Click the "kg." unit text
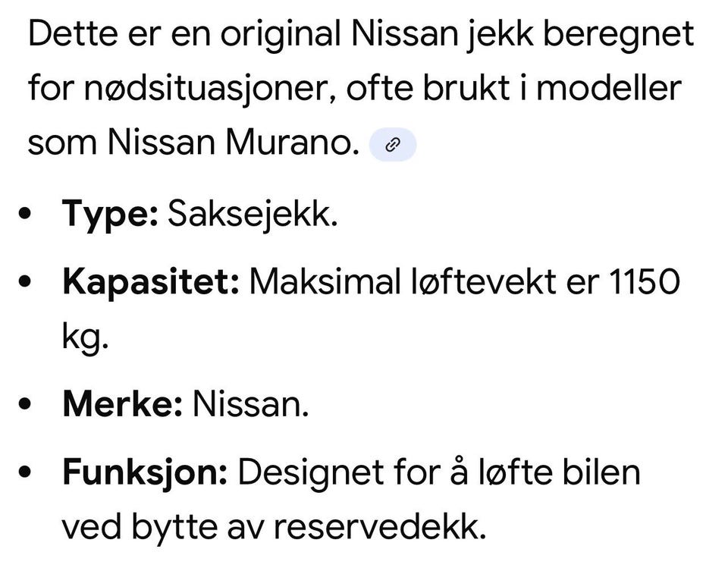Screen dimensions: 728x571 86,337
